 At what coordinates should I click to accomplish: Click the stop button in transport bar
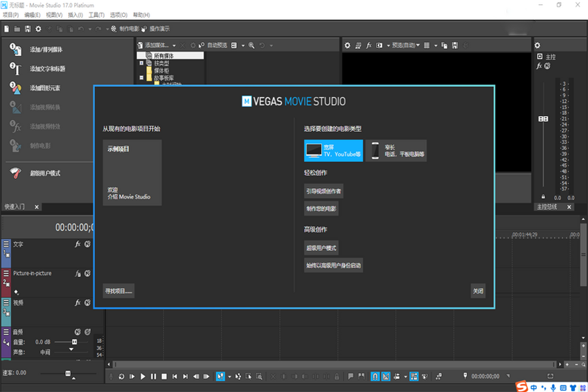[x=164, y=376]
